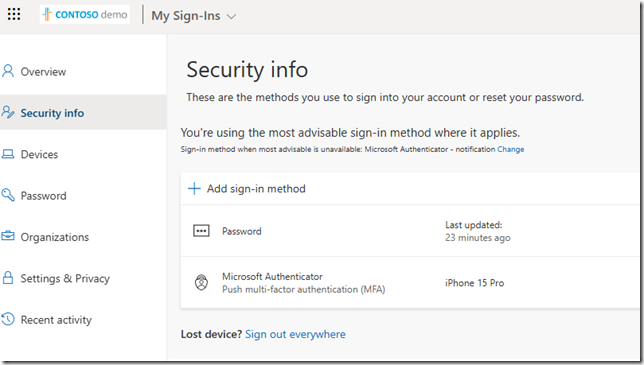Screen dimensions: 644x365
Task: Click 'You're using the most advisable' message
Action: [x=350, y=133]
